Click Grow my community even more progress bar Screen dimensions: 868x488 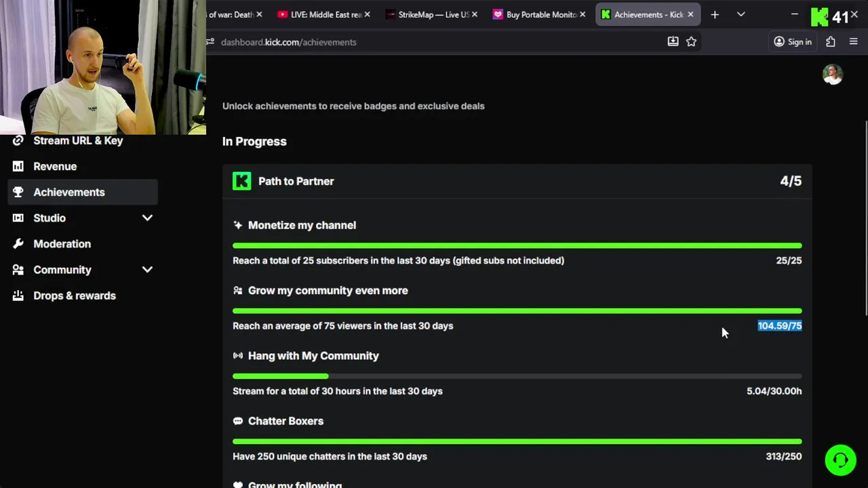tap(517, 310)
